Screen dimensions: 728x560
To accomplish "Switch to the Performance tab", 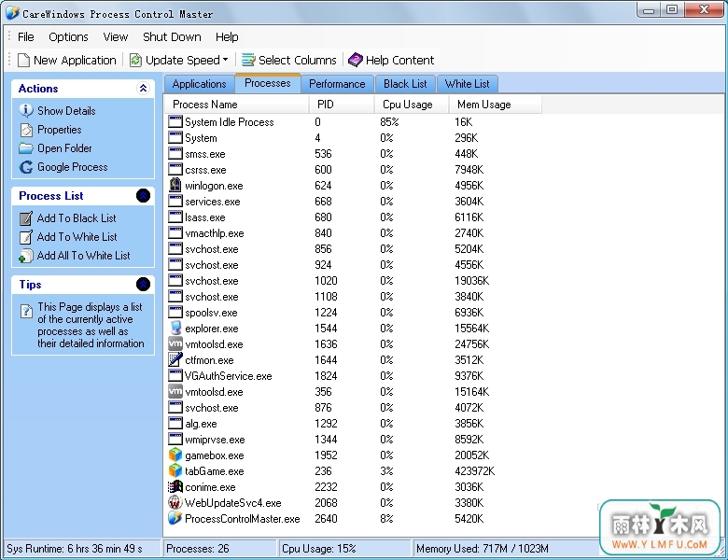I will tap(337, 84).
